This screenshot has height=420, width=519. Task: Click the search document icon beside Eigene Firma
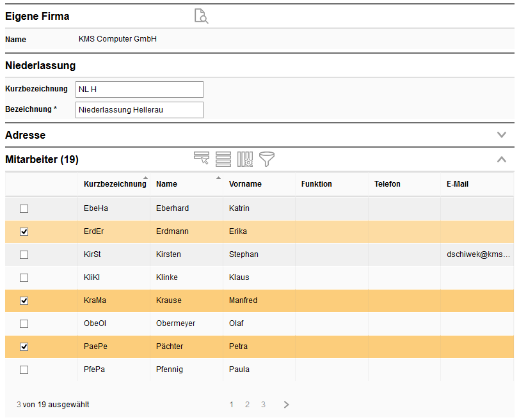point(201,17)
